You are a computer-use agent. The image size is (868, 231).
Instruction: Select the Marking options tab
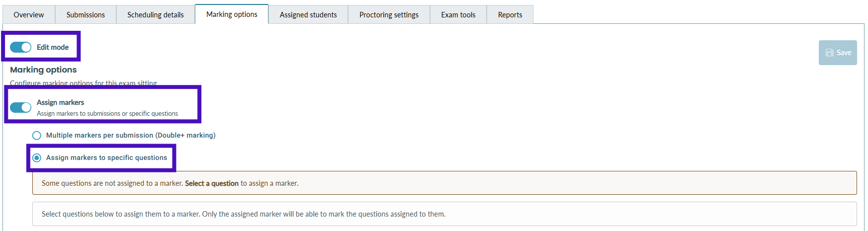click(x=232, y=14)
